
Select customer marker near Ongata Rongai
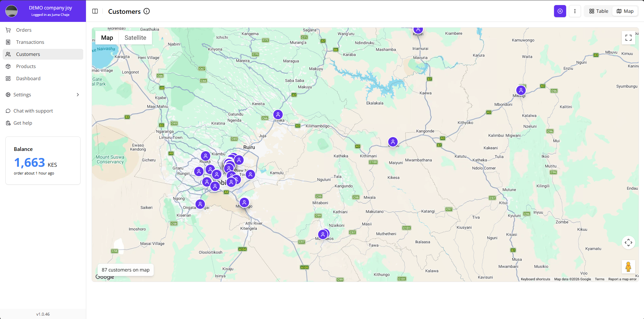tap(200, 204)
